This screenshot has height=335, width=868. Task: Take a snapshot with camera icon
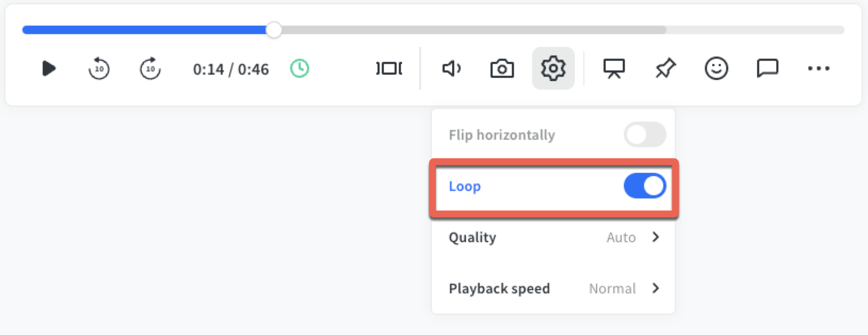[502, 68]
